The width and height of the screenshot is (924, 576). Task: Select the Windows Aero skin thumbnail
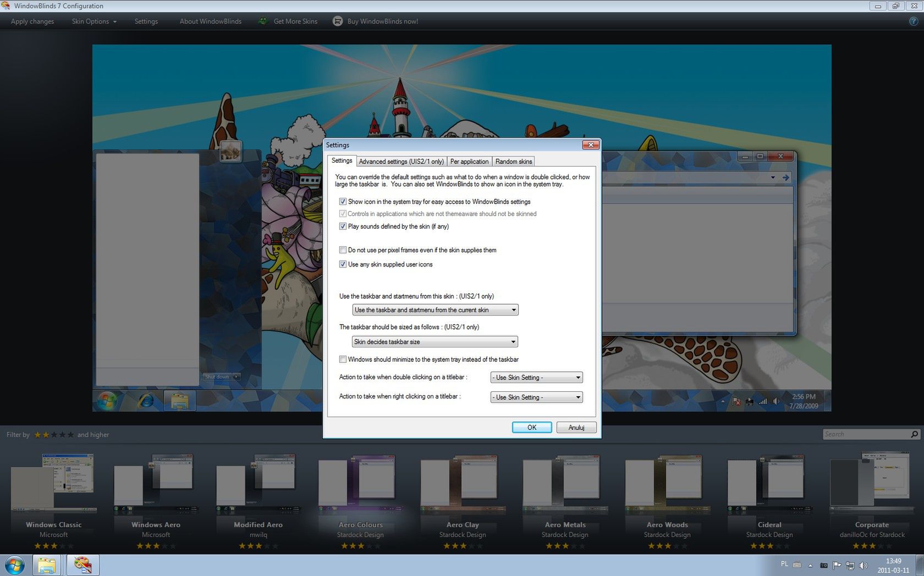click(156, 484)
